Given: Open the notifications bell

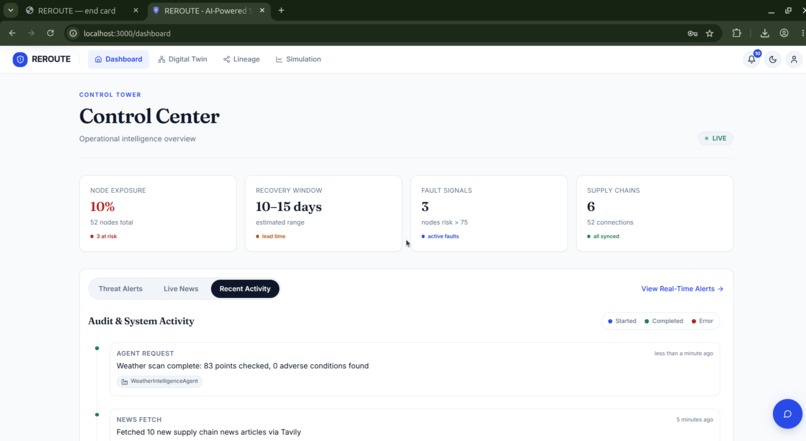Looking at the screenshot, I should pos(752,60).
